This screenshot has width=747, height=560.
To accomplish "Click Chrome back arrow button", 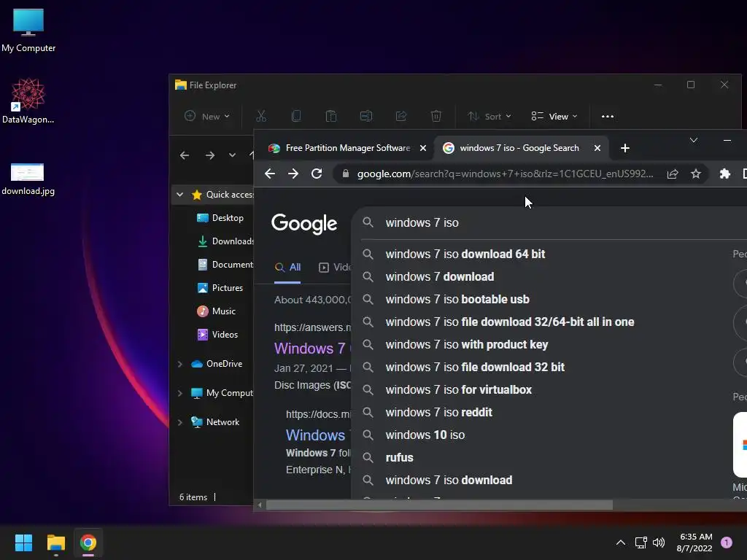I will pyautogui.click(x=270, y=174).
